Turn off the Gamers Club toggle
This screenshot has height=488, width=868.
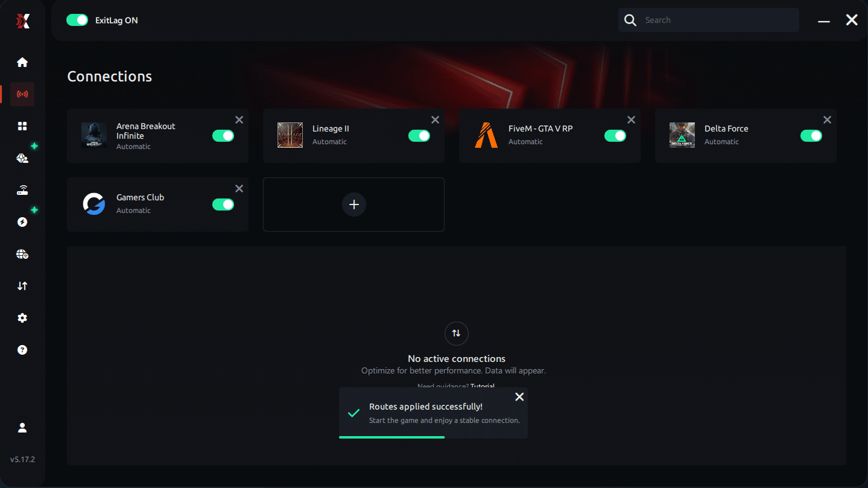pyautogui.click(x=223, y=204)
